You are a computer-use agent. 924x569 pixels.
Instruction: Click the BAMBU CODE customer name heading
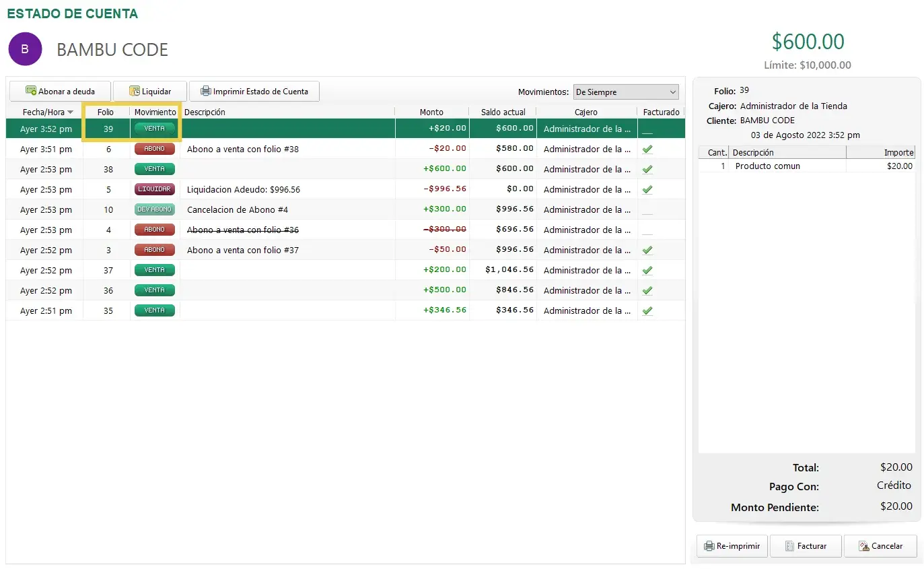(112, 50)
